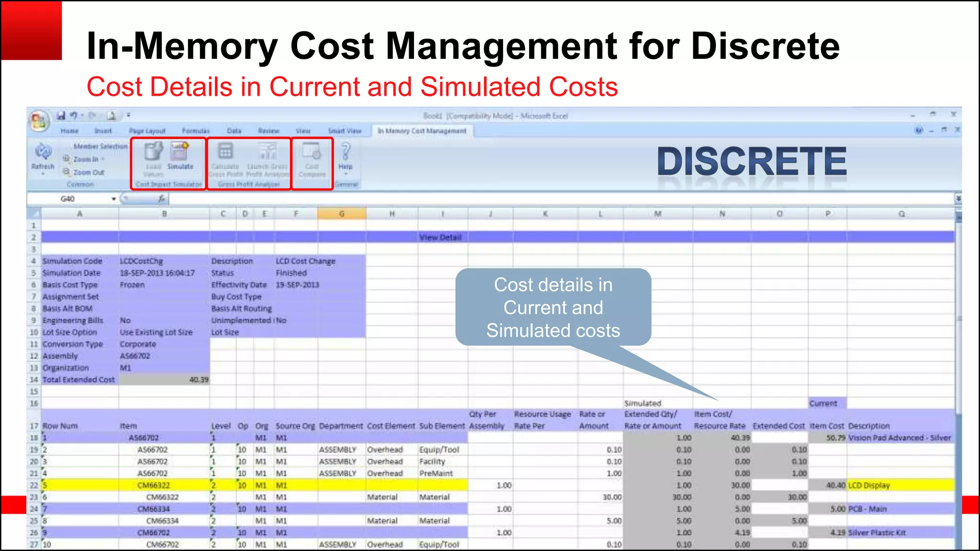The image size is (980, 551).
Task: Click the Insert Function fx icon
Action: pyautogui.click(x=162, y=198)
